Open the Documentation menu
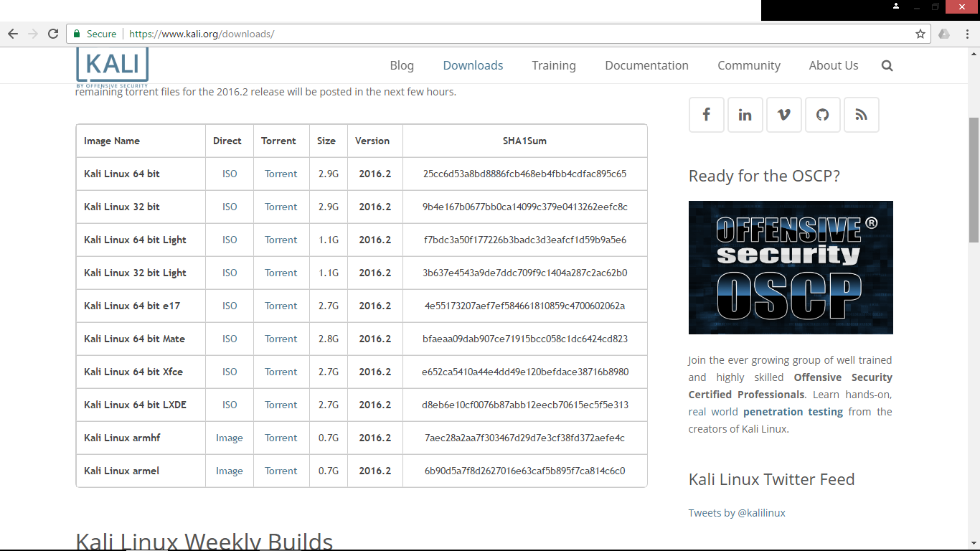Viewport: 980px width, 551px height. (x=646, y=65)
